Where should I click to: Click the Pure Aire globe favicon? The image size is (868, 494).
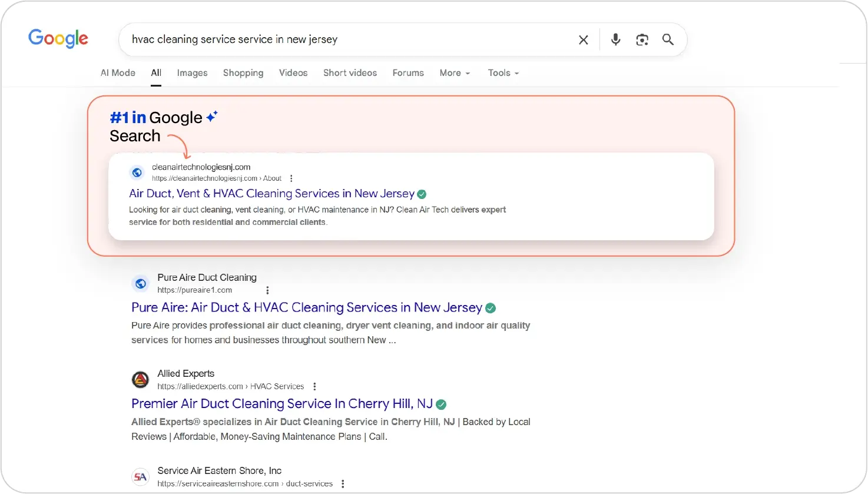[x=140, y=284]
